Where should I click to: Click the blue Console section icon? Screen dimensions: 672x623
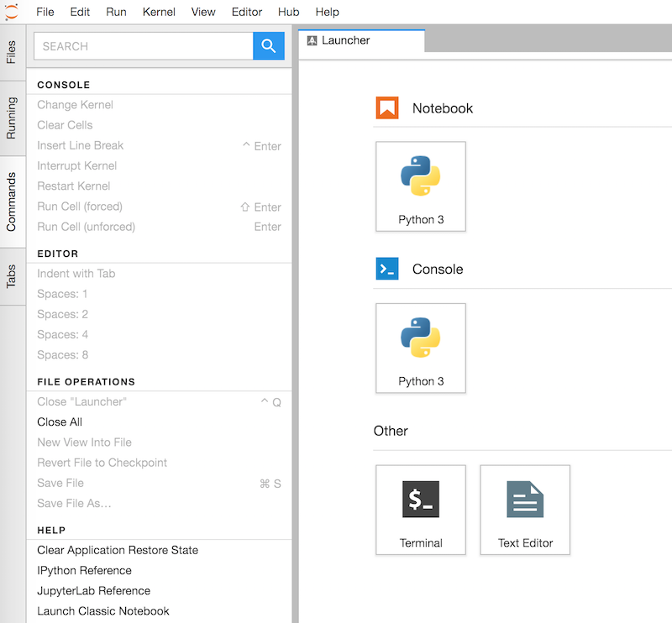click(x=386, y=269)
